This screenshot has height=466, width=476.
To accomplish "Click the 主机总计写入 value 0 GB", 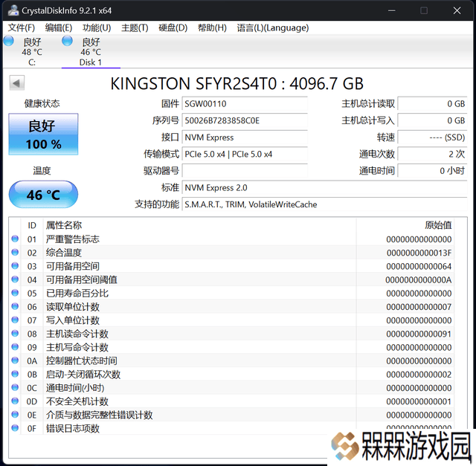I will point(432,120).
